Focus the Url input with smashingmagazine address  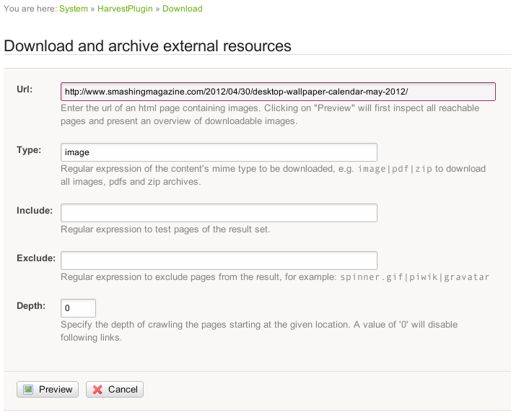[x=278, y=92]
